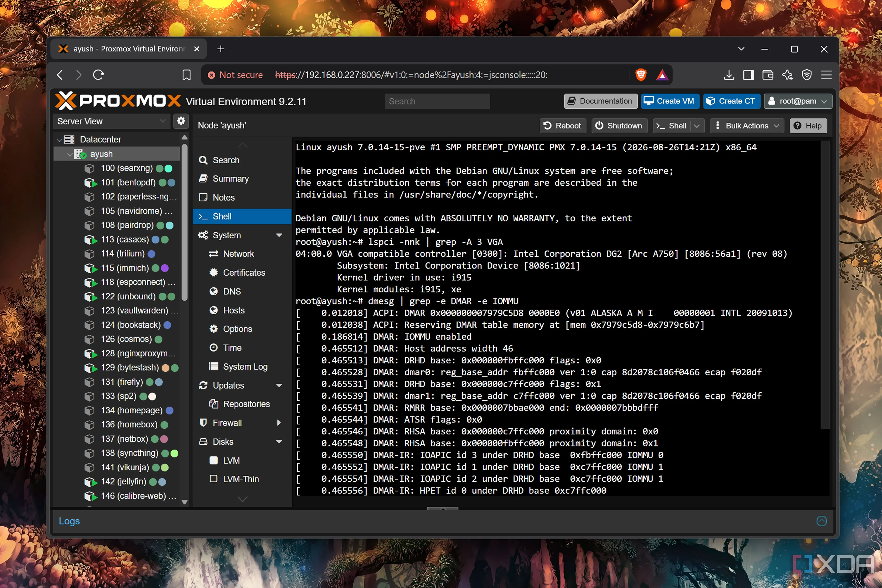Click the Help button
This screenshot has height=588, width=882.
coord(808,126)
